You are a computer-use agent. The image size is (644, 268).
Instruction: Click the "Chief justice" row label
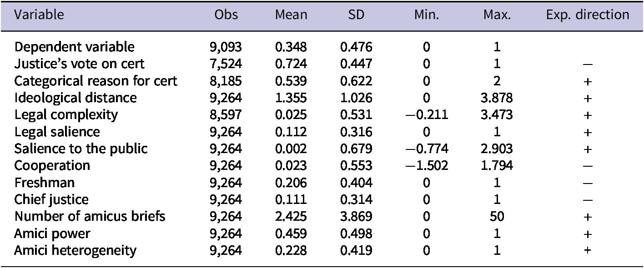tap(51, 199)
